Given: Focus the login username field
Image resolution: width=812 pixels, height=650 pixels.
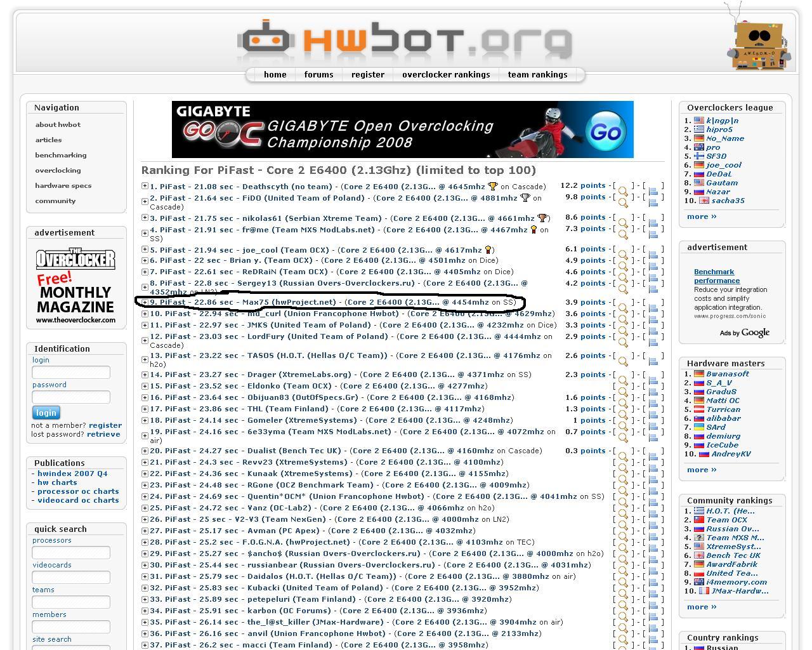Looking at the screenshot, I should tap(71, 373).
